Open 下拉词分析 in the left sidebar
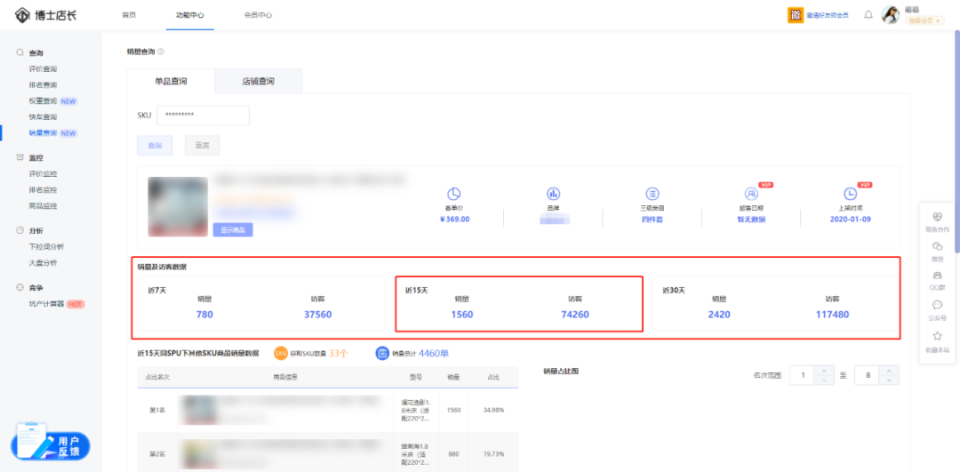Image resolution: width=960 pixels, height=472 pixels. pyautogui.click(x=46, y=246)
